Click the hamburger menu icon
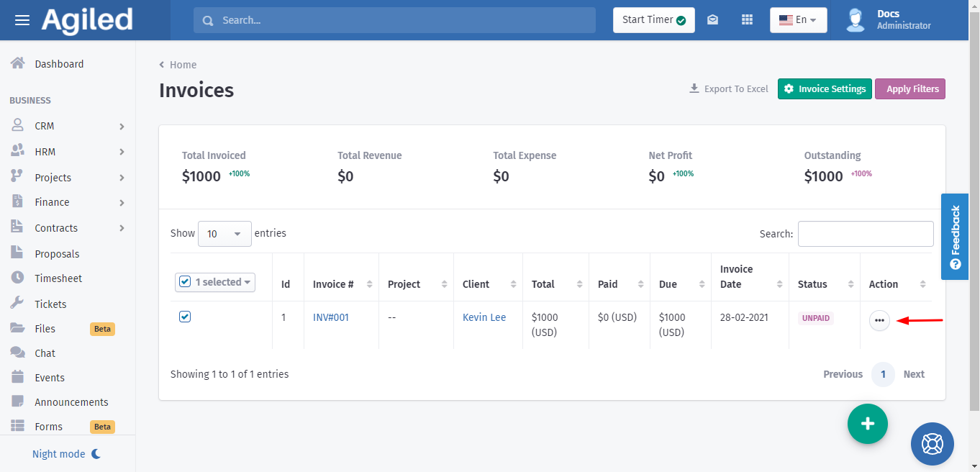980x472 pixels. point(22,20)
